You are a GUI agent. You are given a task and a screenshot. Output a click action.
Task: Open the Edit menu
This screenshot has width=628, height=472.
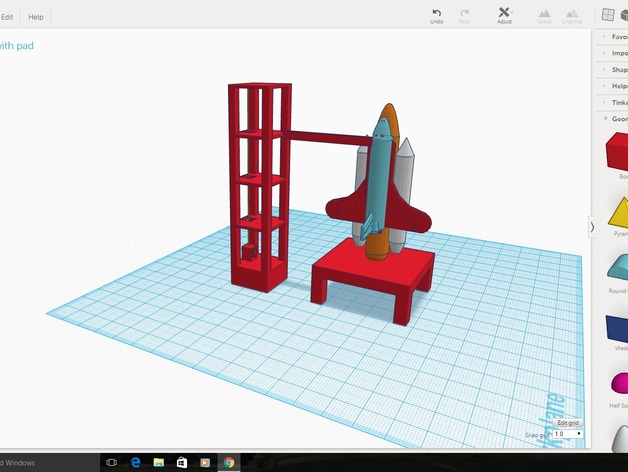tap(7, 17)
